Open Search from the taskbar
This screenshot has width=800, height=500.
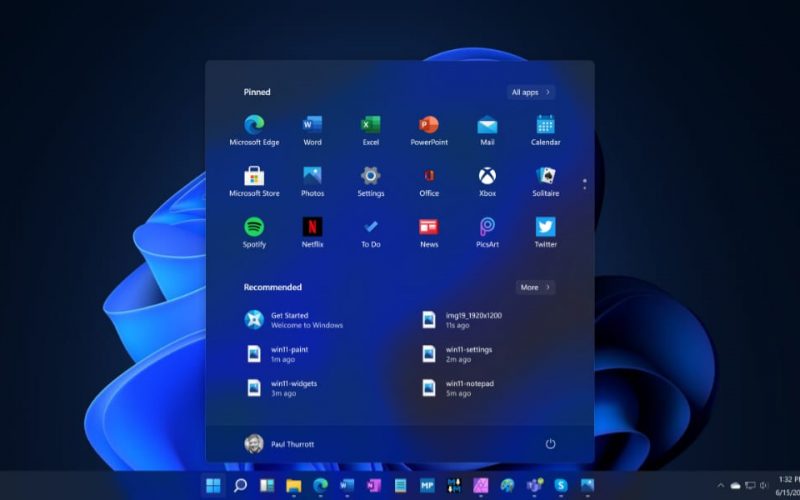(x=240, y=485)
